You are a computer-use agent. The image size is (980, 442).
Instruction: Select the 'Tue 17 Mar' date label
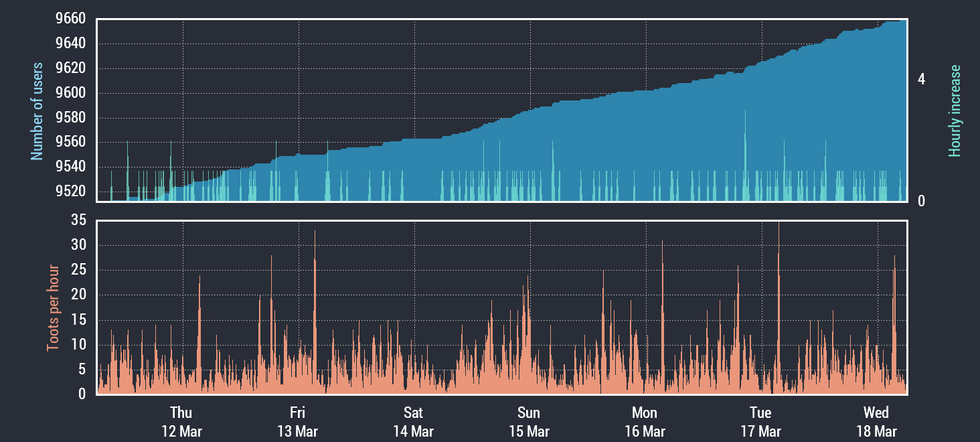pyautogui.click(x=760, y=421)
